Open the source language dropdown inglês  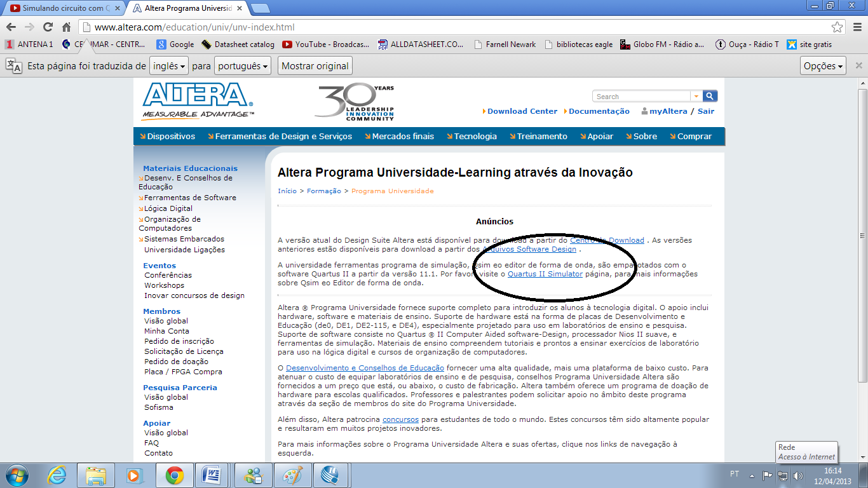pyautogui.click(x=170, y=66)
